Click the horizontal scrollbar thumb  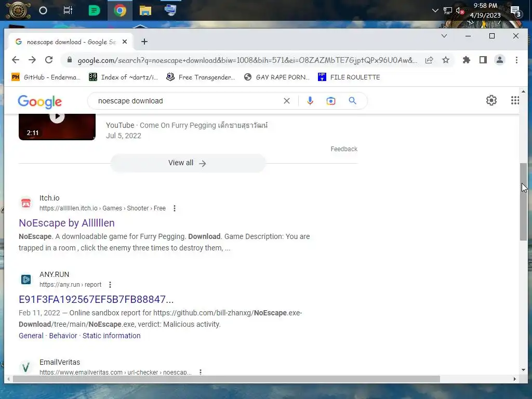[227, 379]
